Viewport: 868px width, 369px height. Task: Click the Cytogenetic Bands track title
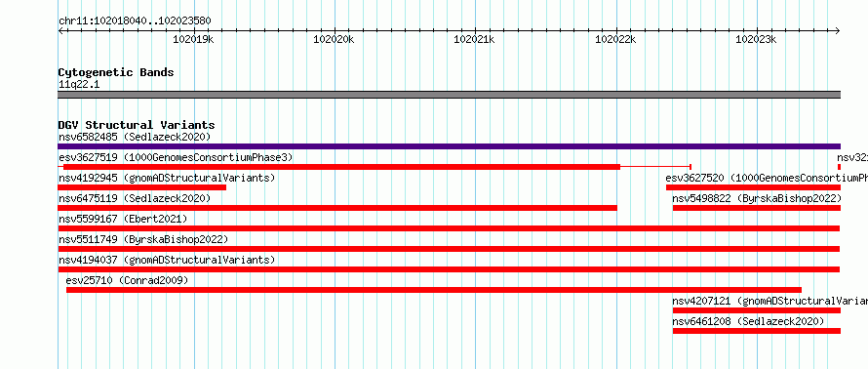tap(116, 72)
